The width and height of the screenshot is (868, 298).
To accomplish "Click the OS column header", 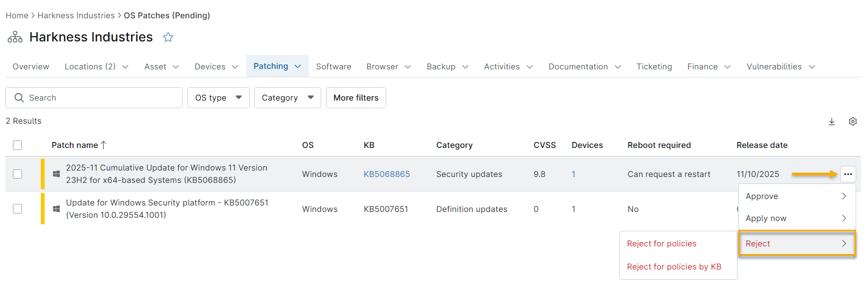I will [308, 145].
